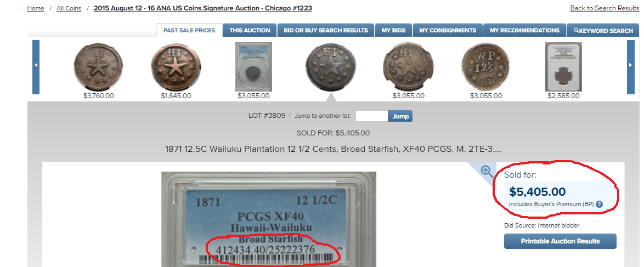This screenshot has width=644, height=267.
Task: Open the Keyword Search tab
Action: pyautogui.click(x=603, y=30)
